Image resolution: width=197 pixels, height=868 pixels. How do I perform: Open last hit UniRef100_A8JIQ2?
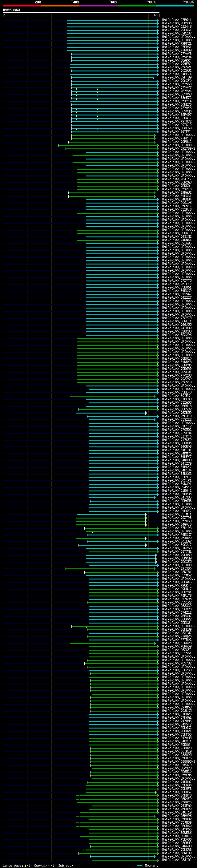[x=177, y=860]
